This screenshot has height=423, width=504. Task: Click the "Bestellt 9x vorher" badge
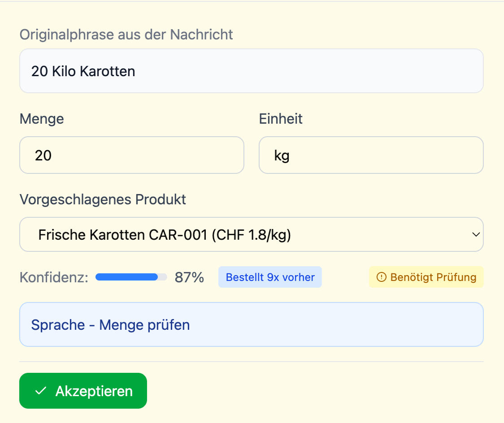[270, 277]
